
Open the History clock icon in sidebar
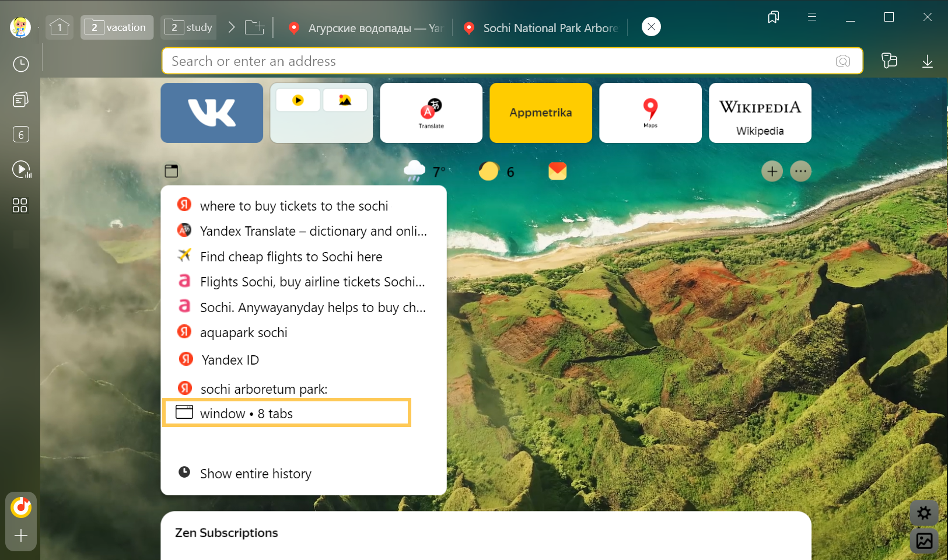(x=21, y=64)
